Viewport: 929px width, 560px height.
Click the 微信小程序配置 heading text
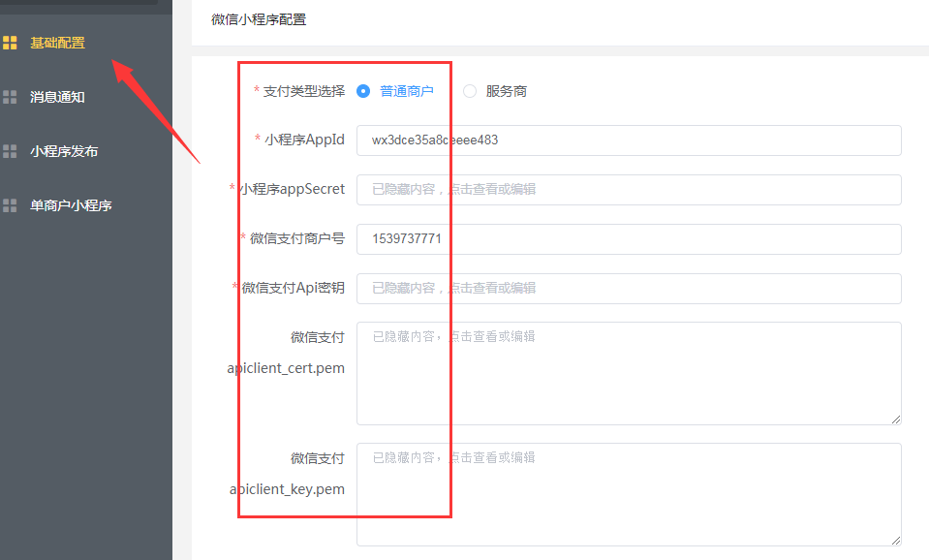[x=259, y=19]
